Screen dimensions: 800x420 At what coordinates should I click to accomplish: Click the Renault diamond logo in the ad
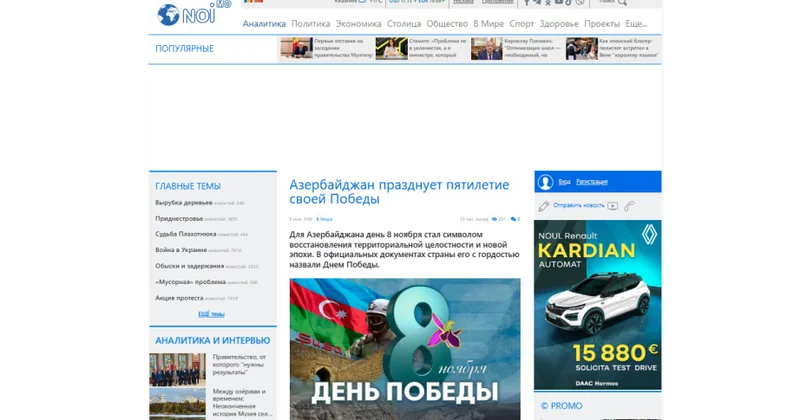pos(649,235)
